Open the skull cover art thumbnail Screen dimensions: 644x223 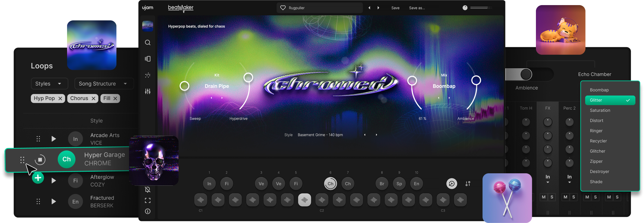click(154, 161)
